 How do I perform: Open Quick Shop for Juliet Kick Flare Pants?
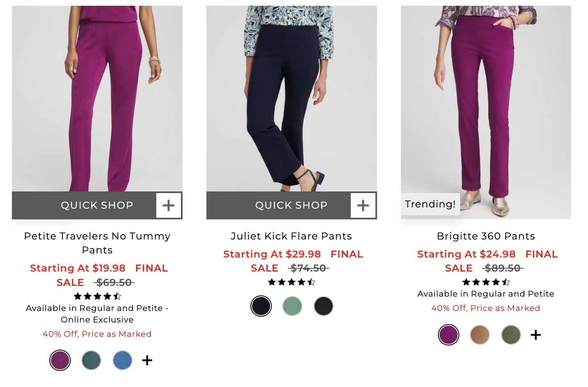(x=292, y=205)
